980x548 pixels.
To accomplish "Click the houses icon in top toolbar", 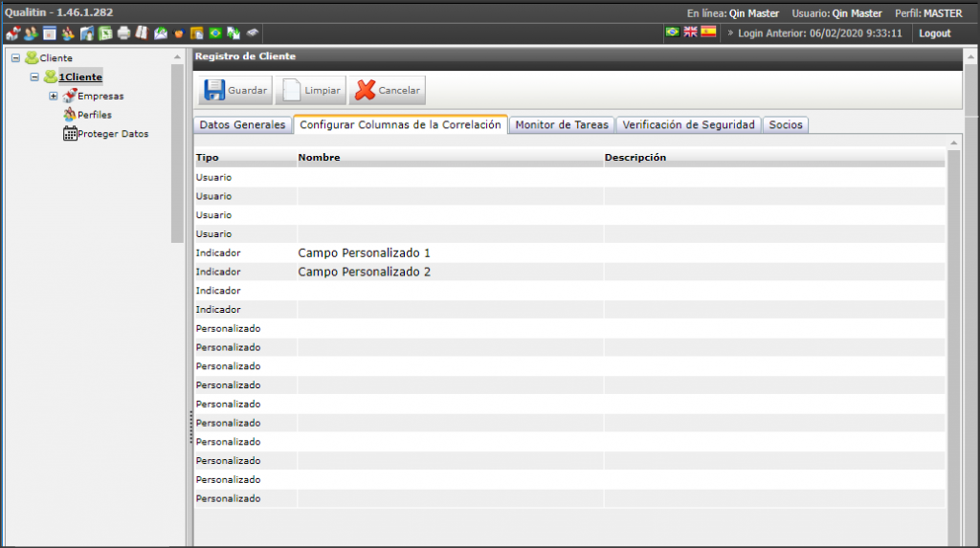I will click(x=13, y=33).
